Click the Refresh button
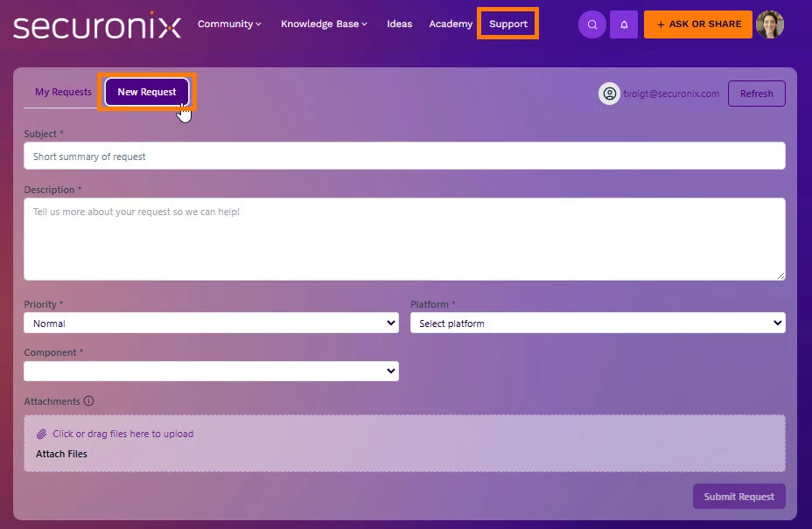The image size is (812, 529). click(x=756, y=94)
